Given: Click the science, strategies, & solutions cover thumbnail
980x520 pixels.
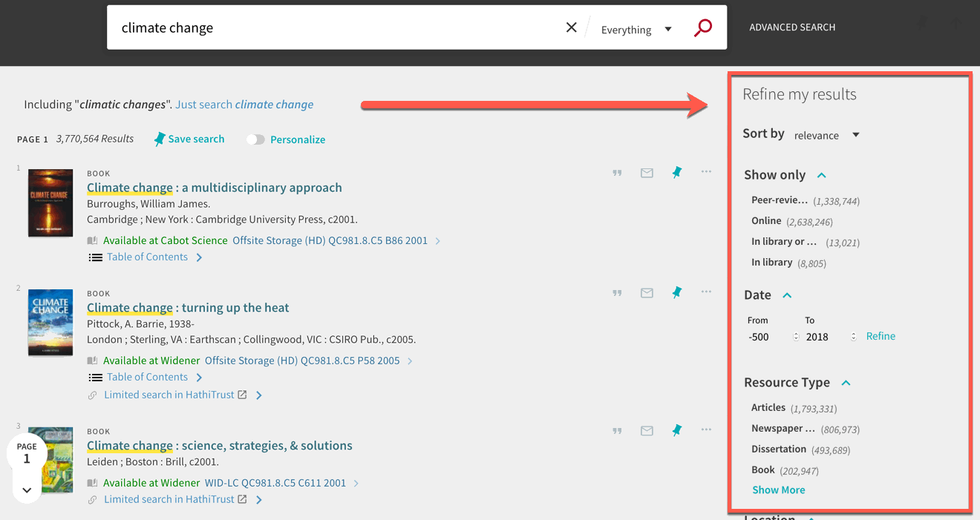Looking at the screenshot, I should (50, 460).
